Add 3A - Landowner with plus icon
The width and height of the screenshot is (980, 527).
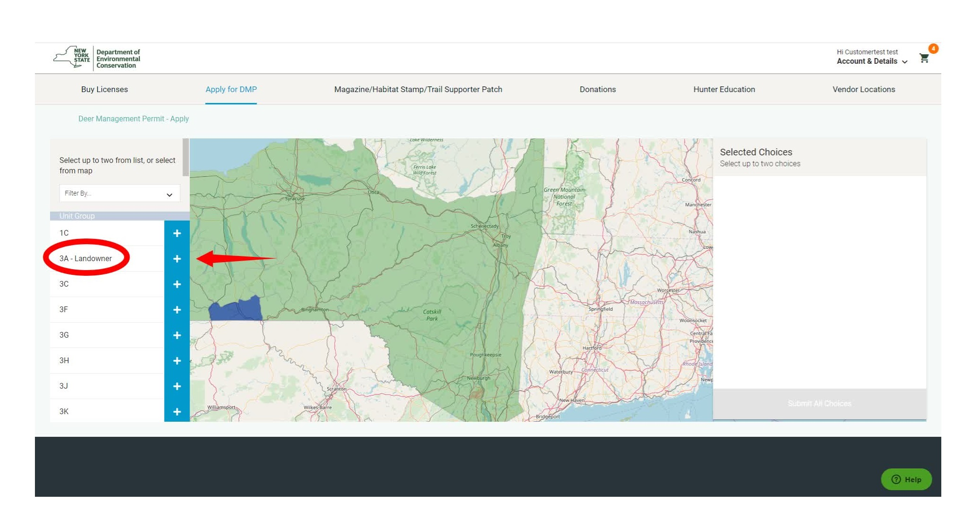click(177, 259)
